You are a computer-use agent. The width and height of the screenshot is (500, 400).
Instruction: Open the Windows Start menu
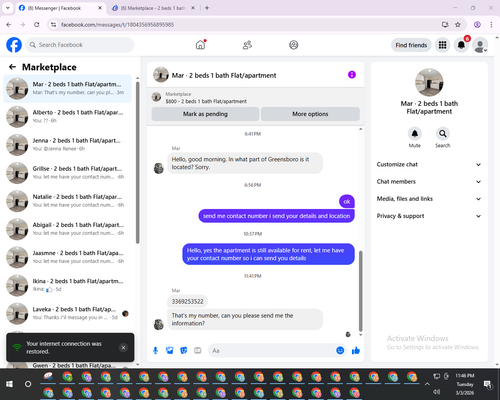[x=9, y=384]
